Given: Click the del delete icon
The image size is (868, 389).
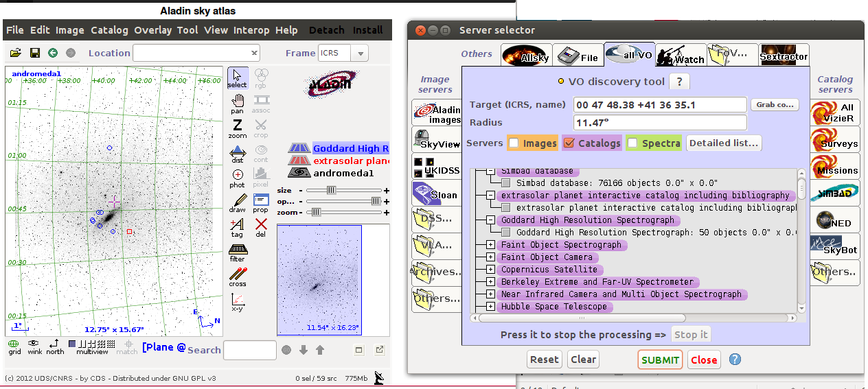Looking at the screenshot, I should click(x=261, y=228).
